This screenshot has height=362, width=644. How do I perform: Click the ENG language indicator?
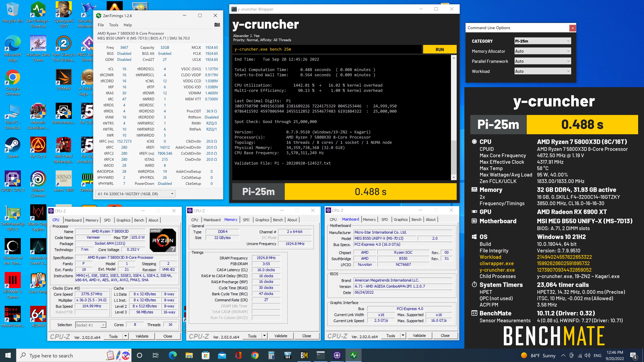click(x=597, y=355)
